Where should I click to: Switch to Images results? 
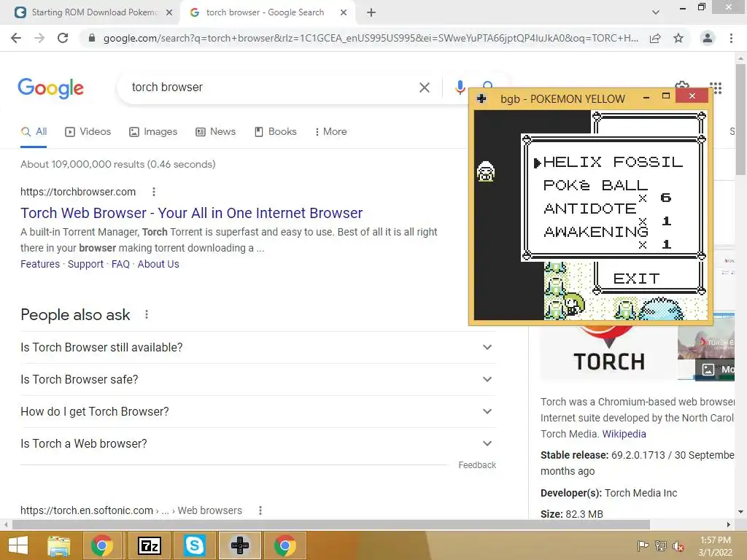(x=153, y=131)
